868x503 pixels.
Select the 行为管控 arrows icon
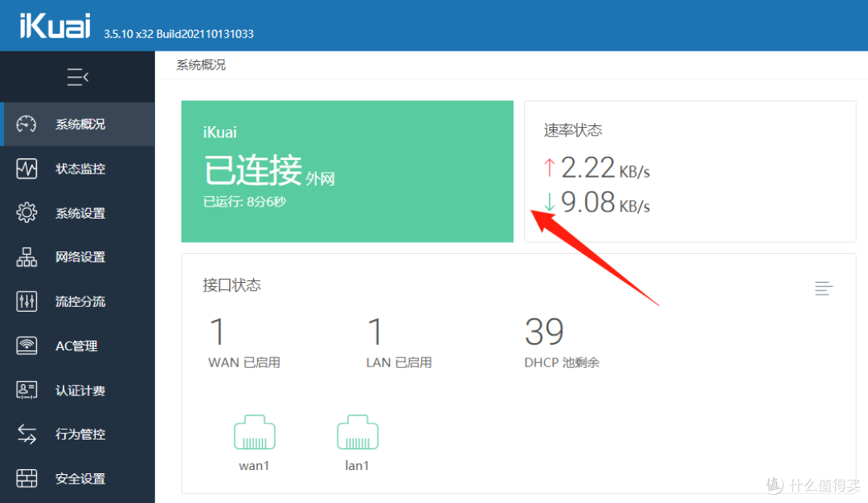(x=27, y=434)
